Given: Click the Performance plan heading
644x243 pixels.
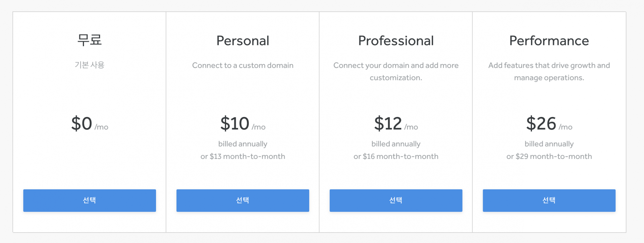Looking at the screenshot, I should (549, 41).
